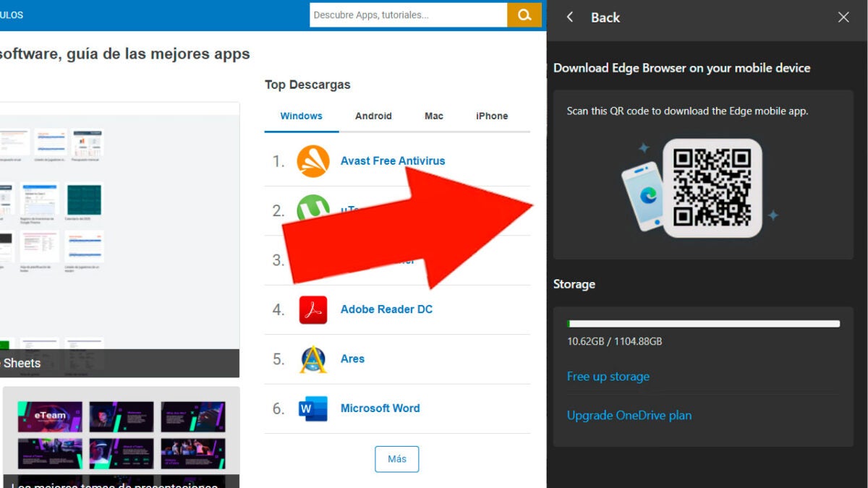Click the 10.62GB / 1104.88GB storage text
Viewport: 868px width, 488px height.
[x=615, y=342]
